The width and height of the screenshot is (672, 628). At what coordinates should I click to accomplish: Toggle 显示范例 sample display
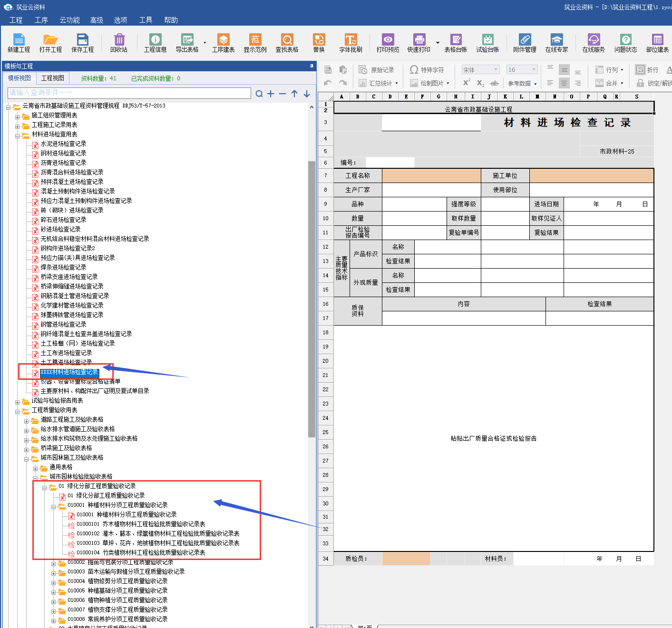255,43
